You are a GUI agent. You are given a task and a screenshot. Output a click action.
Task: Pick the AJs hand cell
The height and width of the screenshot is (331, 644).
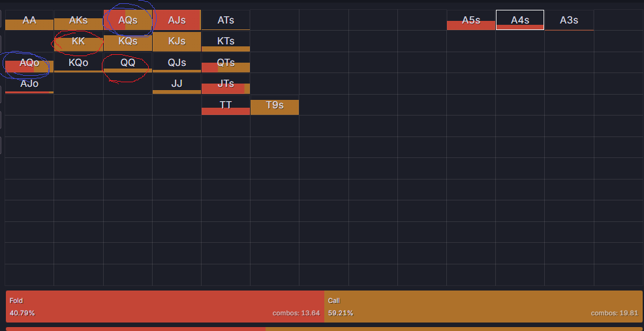pyautogui.click(x=177, y=20)
